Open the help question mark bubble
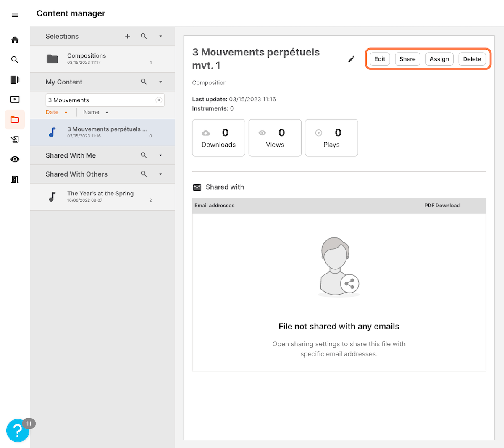The width and height of the screenshot is (504, 448). pyautogui.click(x=18, y=430)
